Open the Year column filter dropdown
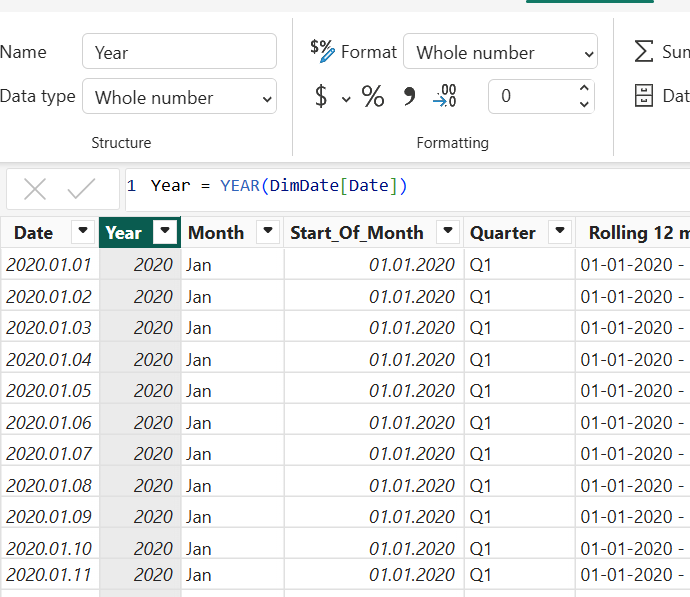The width and height of the screenshot is (690, 597). click(165, 231)
